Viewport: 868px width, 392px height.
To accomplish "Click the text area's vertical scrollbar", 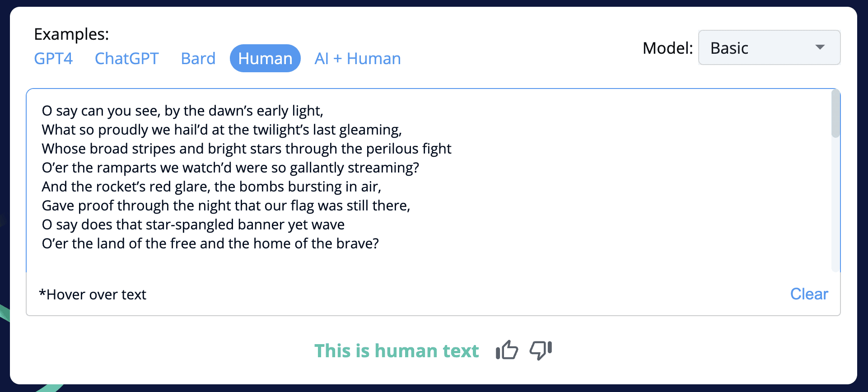I will pyautogui.click(x=835, y=114).
